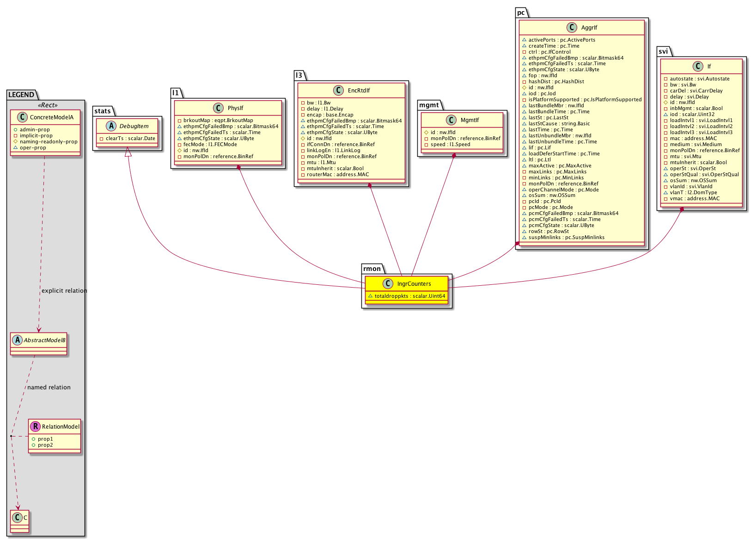This screenshot has width=756, height=541.
Task: Click the pink R icon of RelationModel
Action: coord(35,427)
